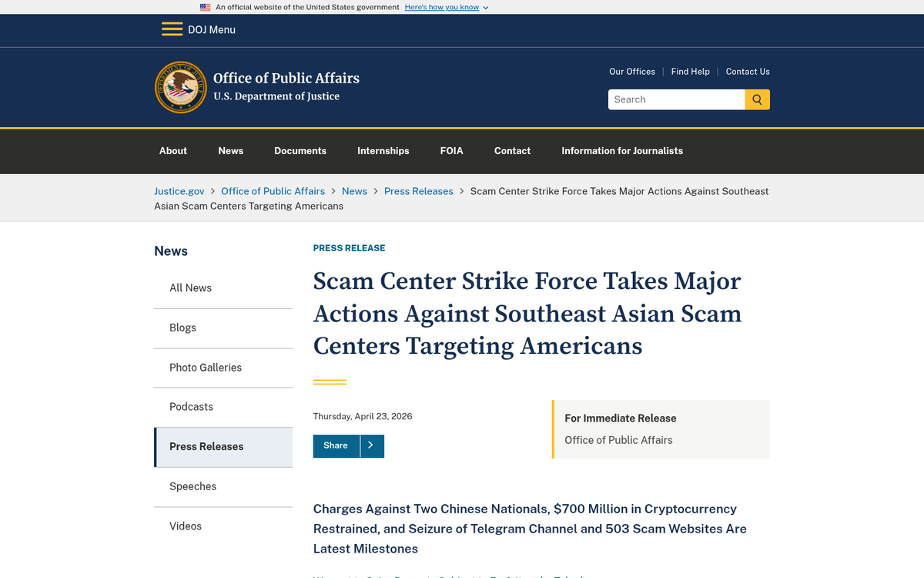This screenshot has height=578, width=924.
Task: Open the DOJ Menu hamburger icon
Action: [x=172, y=29]
